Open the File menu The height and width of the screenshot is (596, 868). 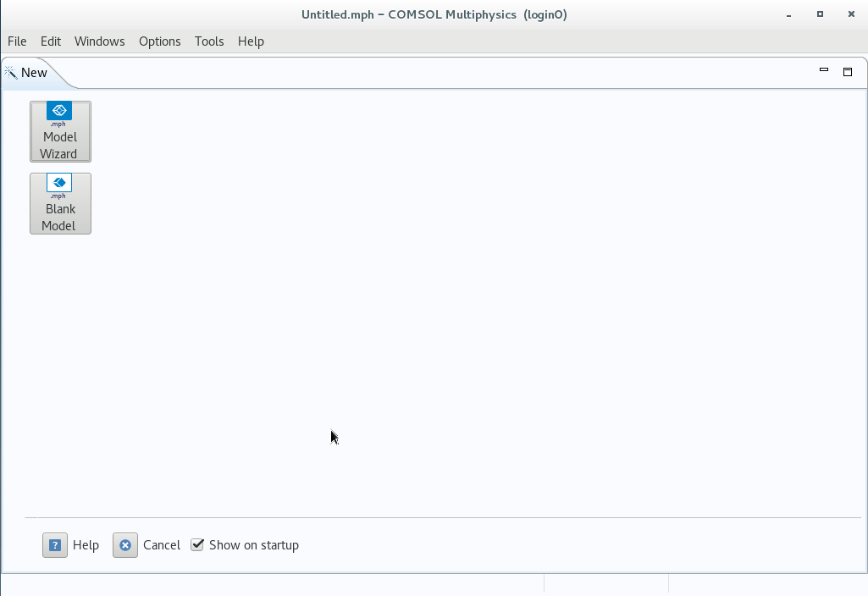coord(16,41)
